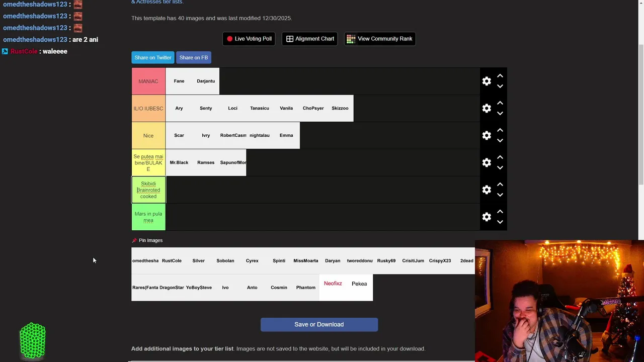Click the Pin Images pushpin icon
The image size is (644, 362).
click(134, 240)
